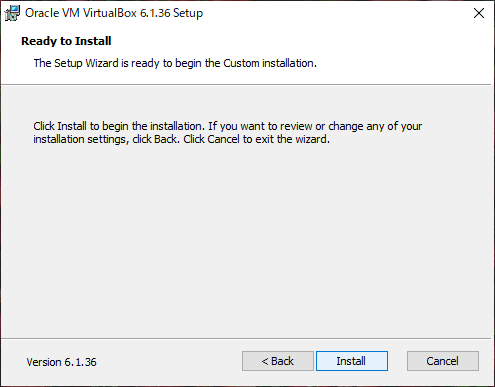The image size is (495, 387).
Task: Click 'Cancel to exit the wizard' in the paragraph
Action: click(x=268, y=139)
